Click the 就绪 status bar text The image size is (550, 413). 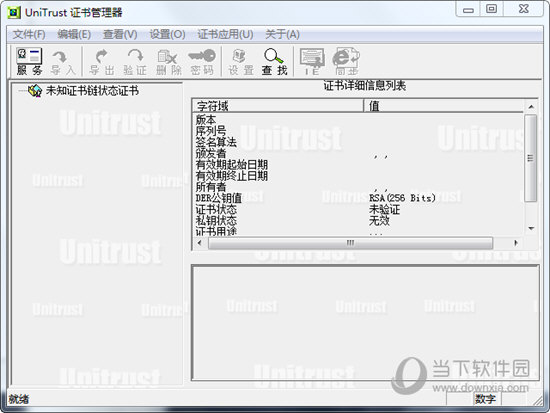tap(18, 399)
